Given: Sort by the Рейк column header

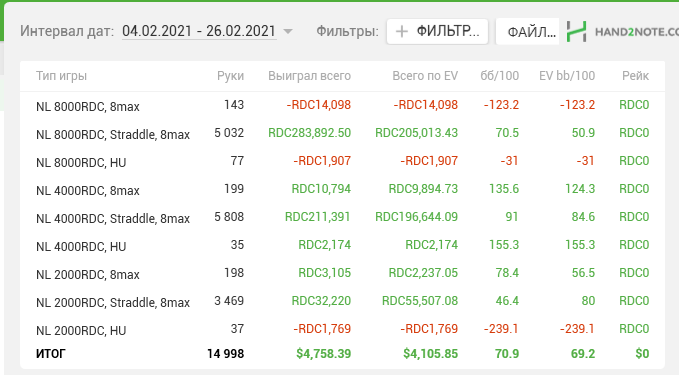Looking at the screenshot, I should click(x=635, y=76).
